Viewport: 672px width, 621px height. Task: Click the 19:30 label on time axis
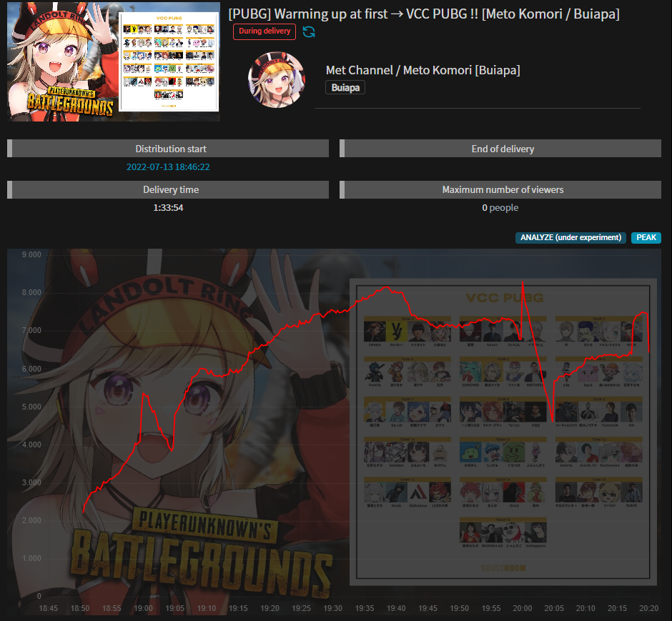[333, 608]
